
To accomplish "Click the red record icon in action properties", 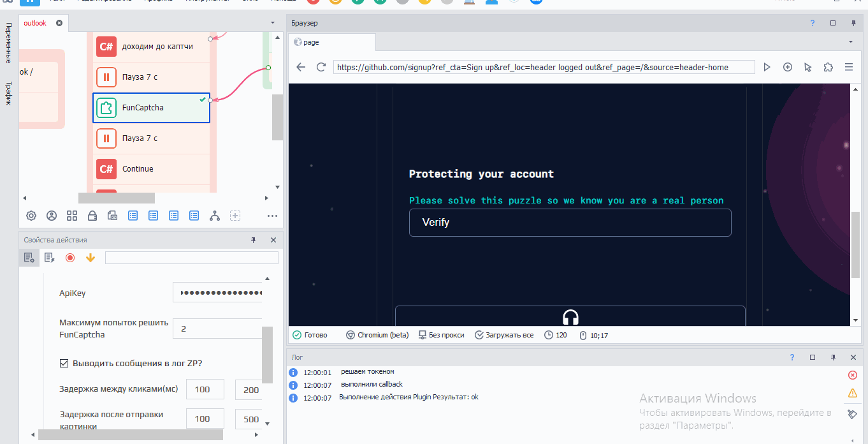I will tap(70, 258).
